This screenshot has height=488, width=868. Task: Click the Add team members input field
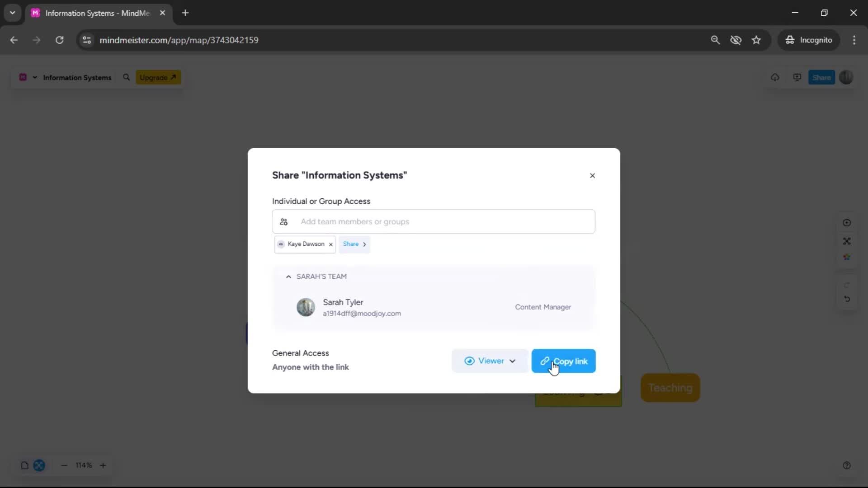pos(434,221)
